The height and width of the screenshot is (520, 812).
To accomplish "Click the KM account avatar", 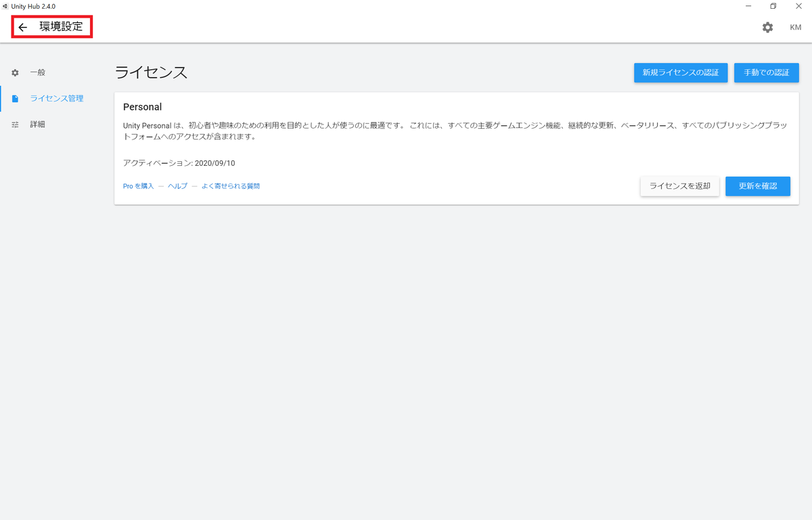I will pyautogui.click(x=796, y=28).
